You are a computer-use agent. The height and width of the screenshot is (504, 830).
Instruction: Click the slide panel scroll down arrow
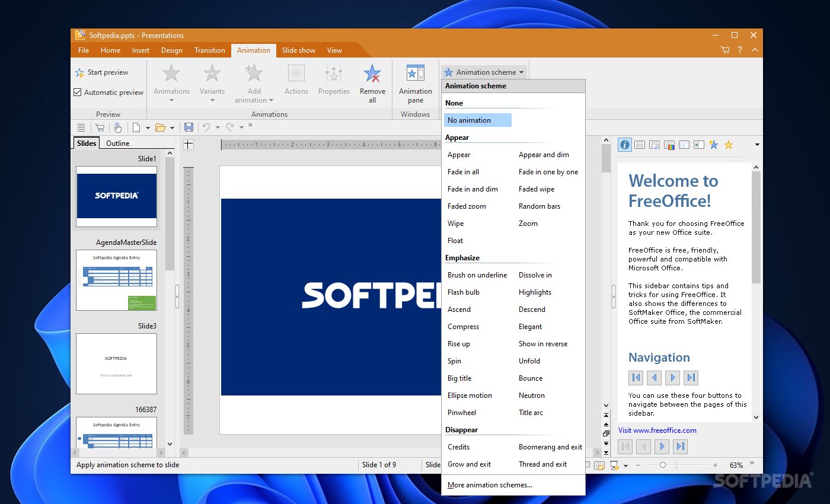(170, 444)
